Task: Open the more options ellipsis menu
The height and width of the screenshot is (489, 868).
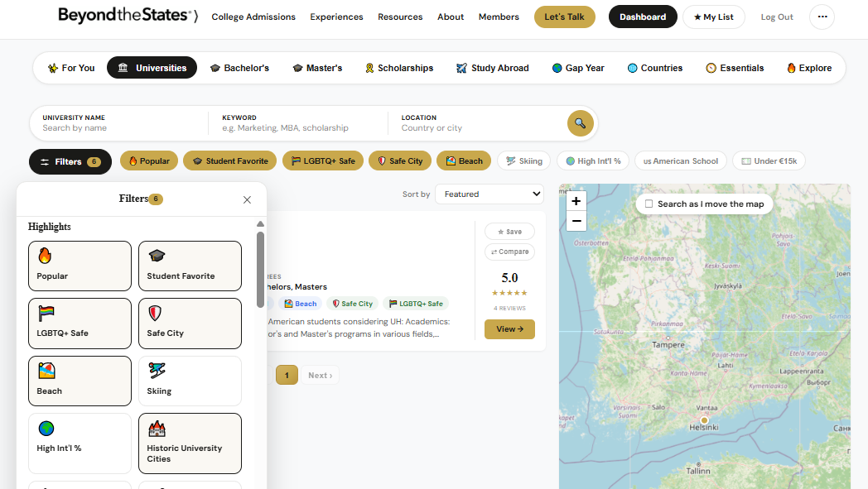Action: point(822,17)
